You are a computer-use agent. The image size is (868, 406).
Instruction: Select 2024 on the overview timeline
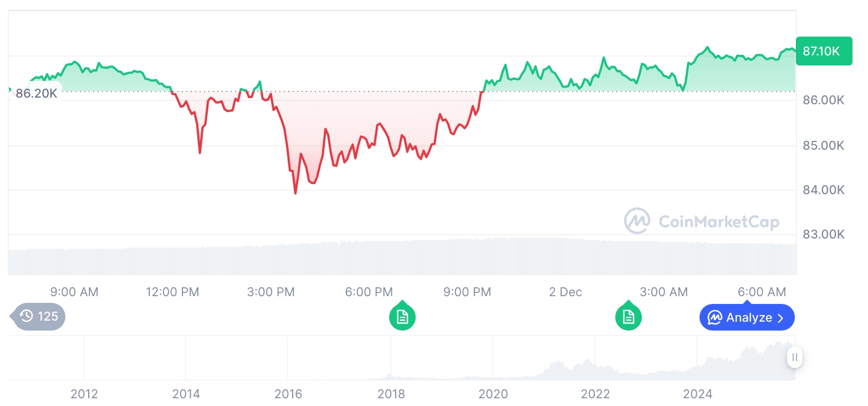(697, 394)
